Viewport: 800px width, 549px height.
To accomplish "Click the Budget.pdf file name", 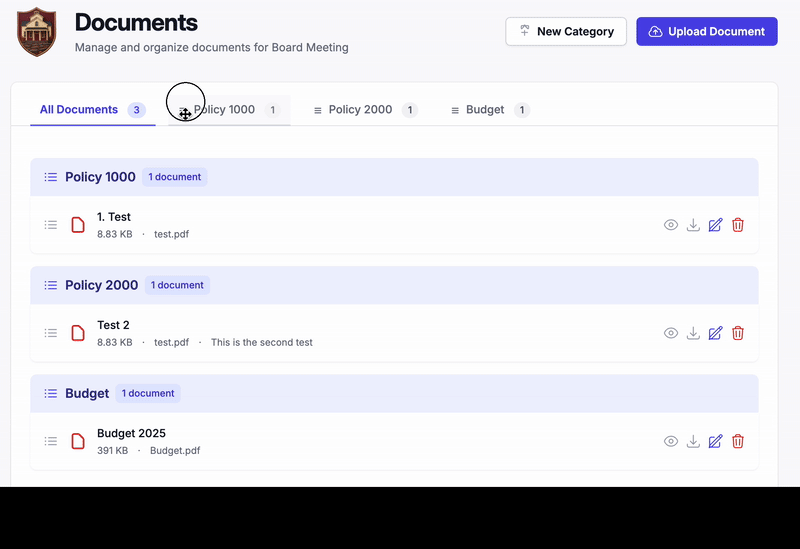I will pyautogui.click(x=175, y=451).
